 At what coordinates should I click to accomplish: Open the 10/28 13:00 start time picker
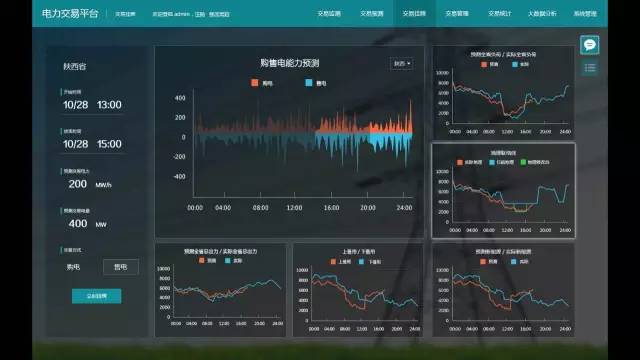[92, 105]
